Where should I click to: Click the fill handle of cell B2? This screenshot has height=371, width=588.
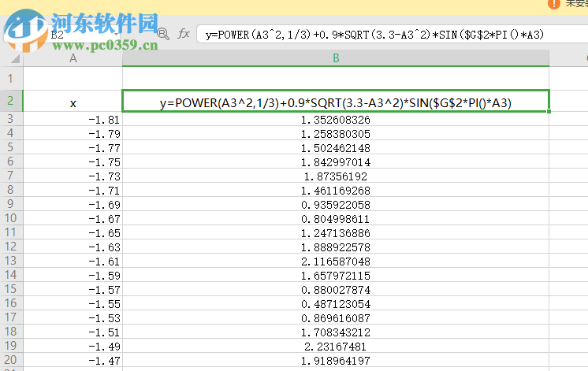click(x=549, y=111)
